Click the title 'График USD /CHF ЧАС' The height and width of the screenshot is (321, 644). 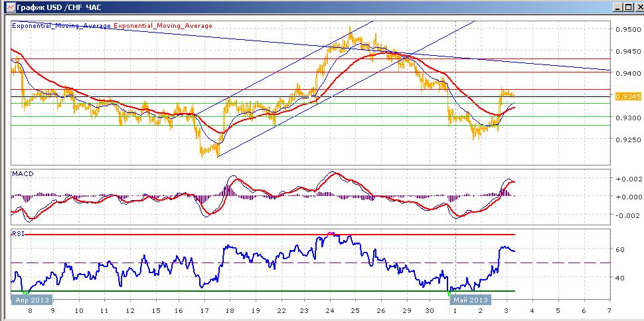(x=59, y=7)
